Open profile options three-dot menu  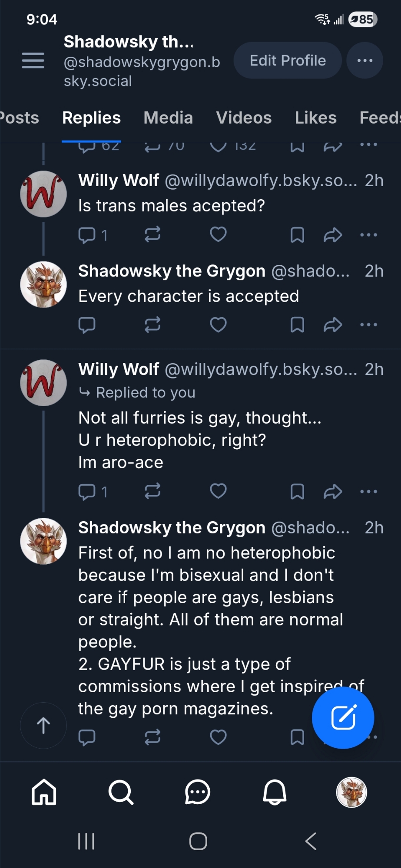coord(365,60)
